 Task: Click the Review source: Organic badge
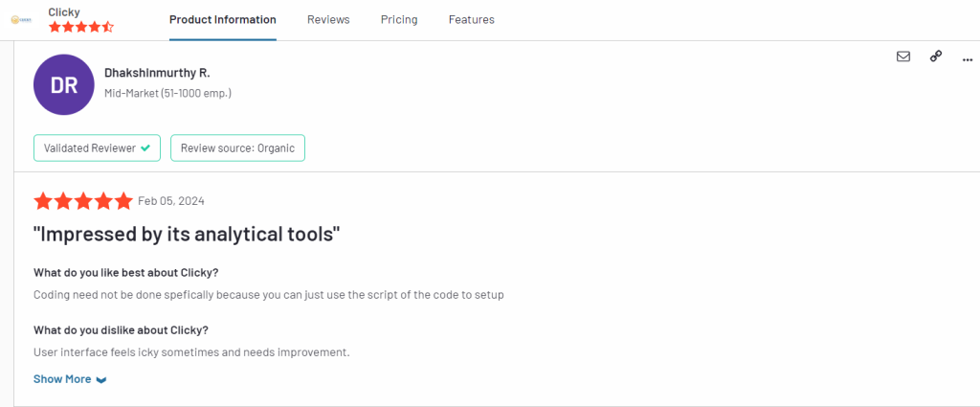pyautogui.click(x=237, y=148)
